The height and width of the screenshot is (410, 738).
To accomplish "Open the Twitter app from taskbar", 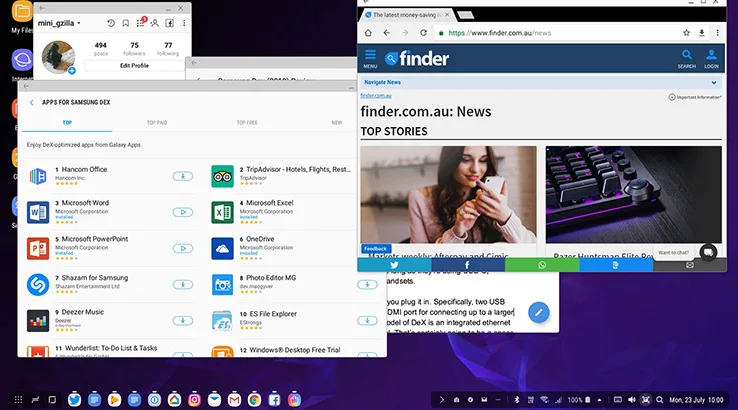I will tap(74, 399).
